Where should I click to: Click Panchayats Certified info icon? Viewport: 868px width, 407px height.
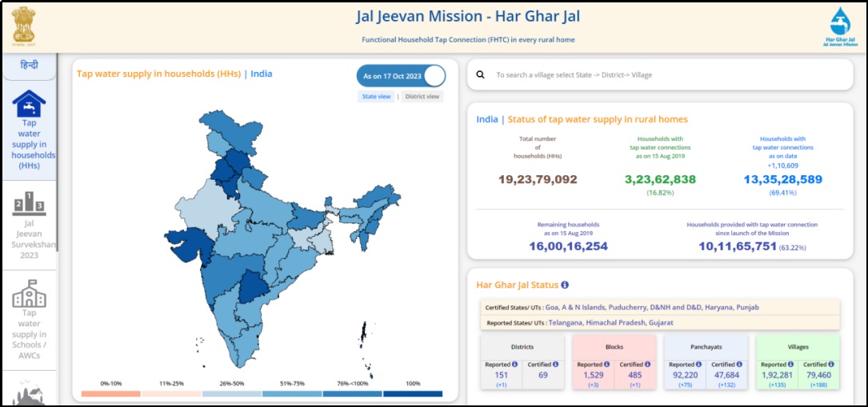(x=740, y=365)
